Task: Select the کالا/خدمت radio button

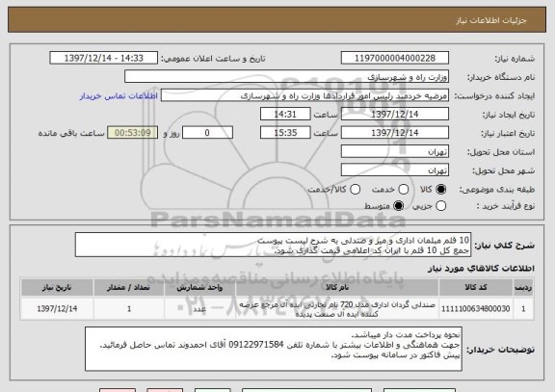Action: [x=355, y=190]
